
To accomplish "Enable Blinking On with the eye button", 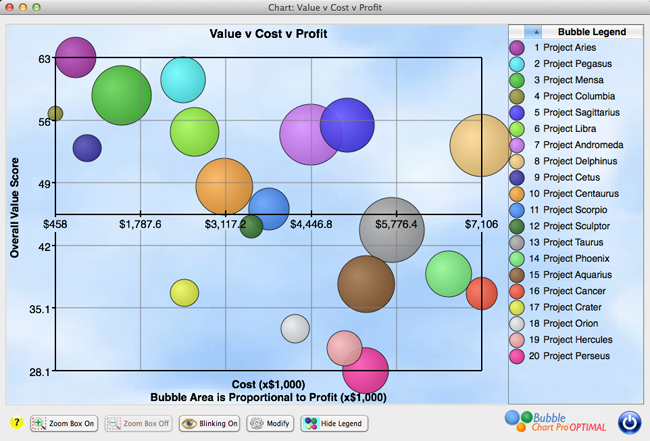I will (210, 423).
